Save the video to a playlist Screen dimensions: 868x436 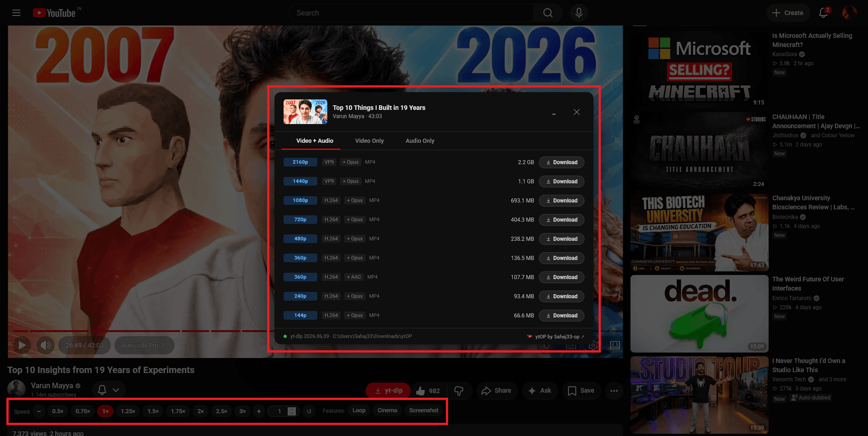tap(581, 391)
